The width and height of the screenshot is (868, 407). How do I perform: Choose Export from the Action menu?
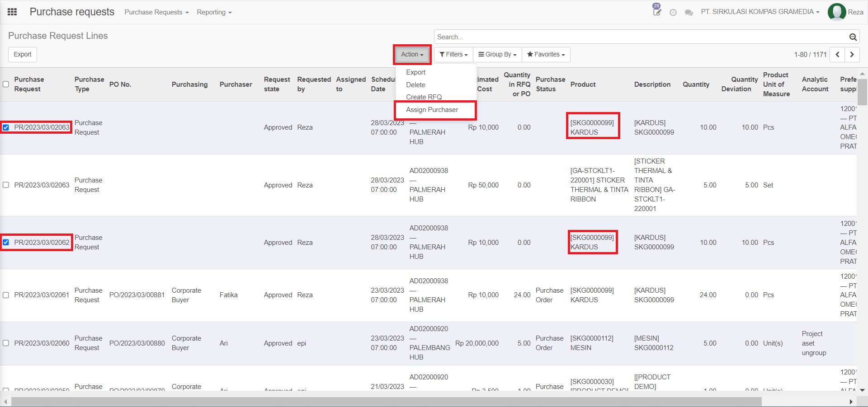click(x=415, y=72)
